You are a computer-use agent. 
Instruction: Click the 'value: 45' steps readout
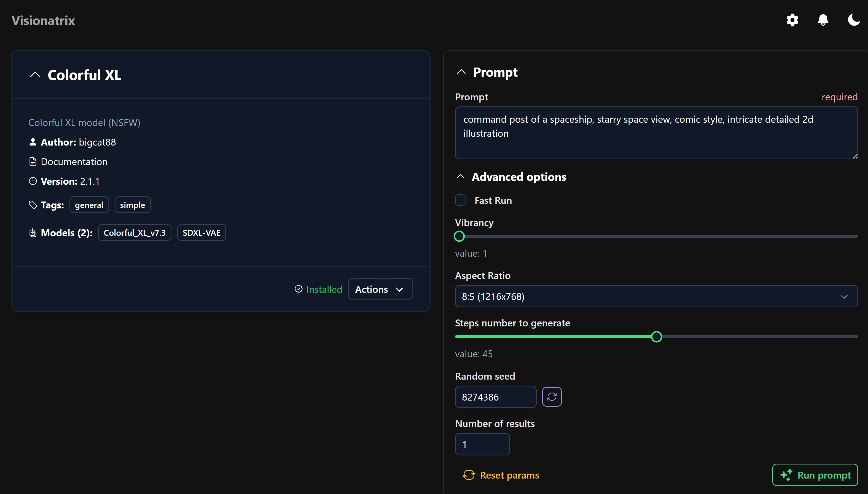[x=474, y=354]
